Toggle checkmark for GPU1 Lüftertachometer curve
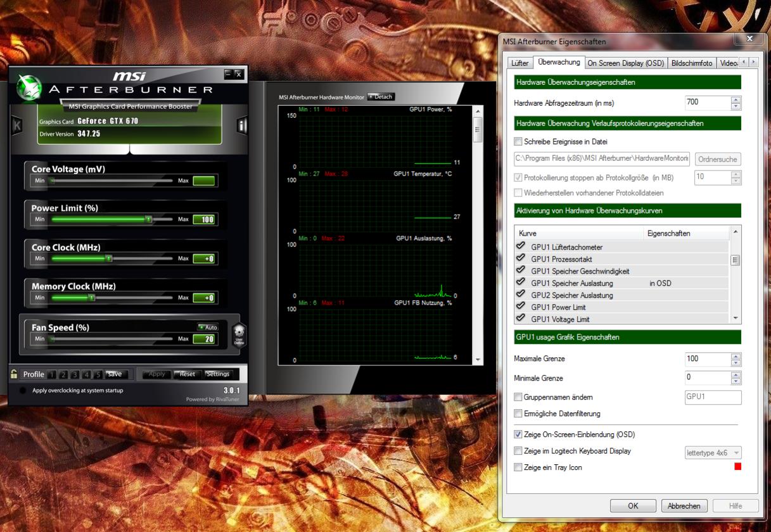 click(521, 246)
